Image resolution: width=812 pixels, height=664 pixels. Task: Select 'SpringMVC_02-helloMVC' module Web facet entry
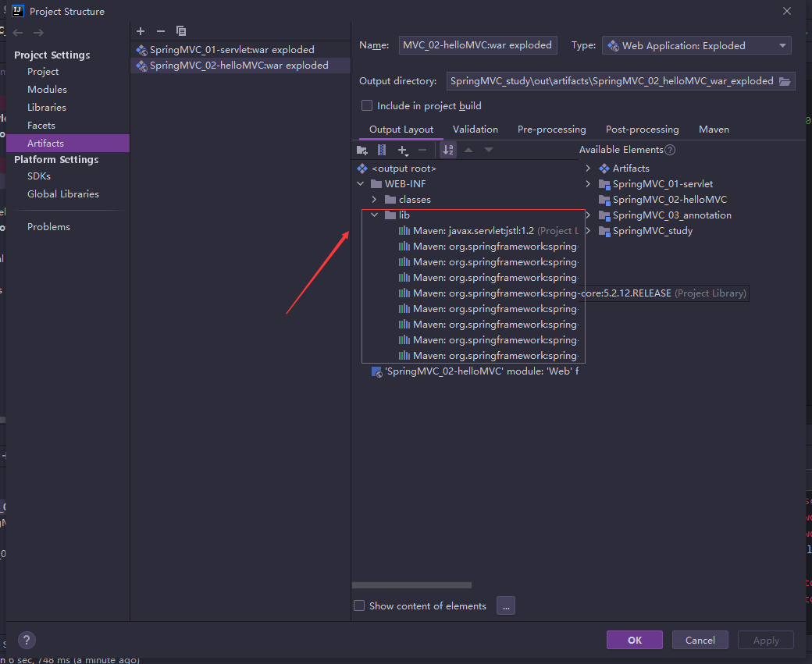tap(475, 371)
